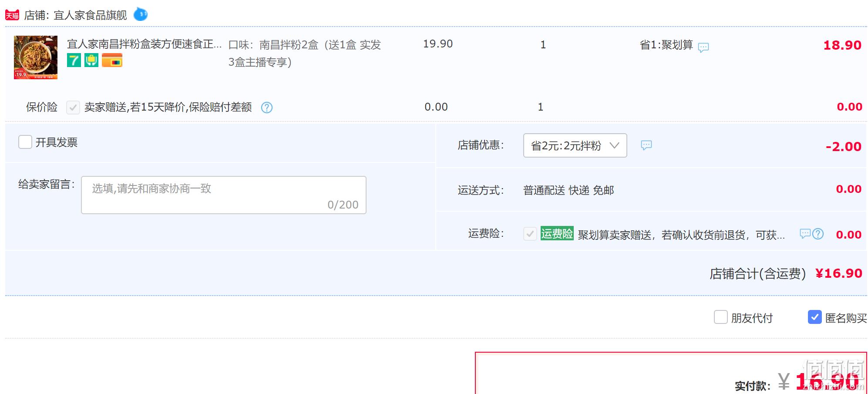
Task: Click the question mark icon in the 运费险 row
Action: coord(818,234)
